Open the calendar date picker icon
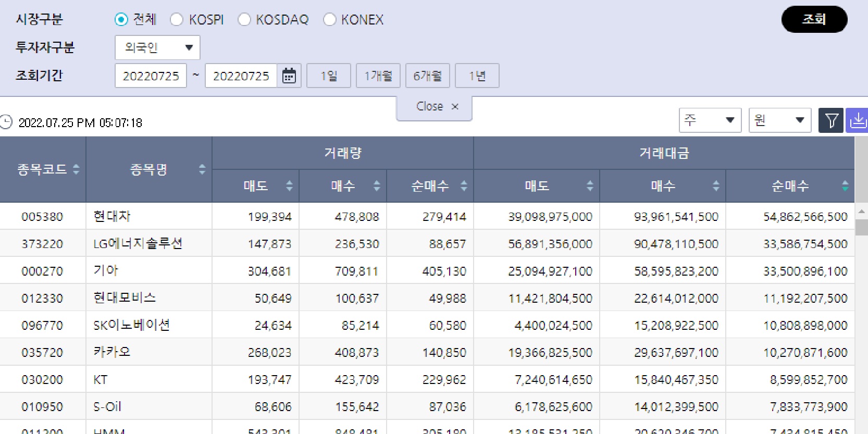Image resolution: width=868 pixels, height=434 pixels. click(x=289, y=76)
